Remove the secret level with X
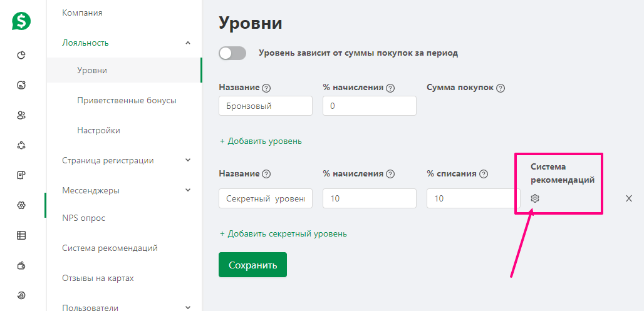Screen dimensions: 644x311 [x=628, y=198]
